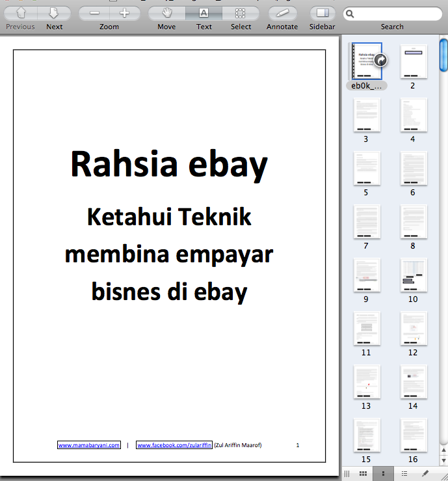Open the page 2 thumbnail

413,61
